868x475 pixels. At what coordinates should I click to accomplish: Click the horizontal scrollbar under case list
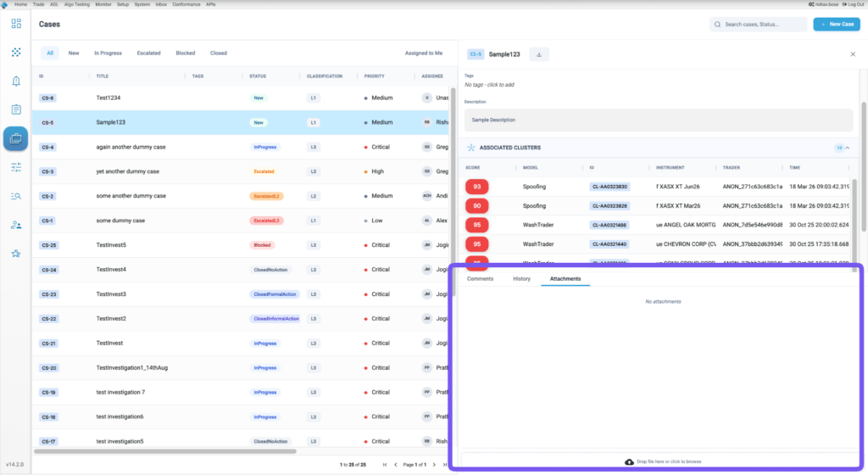click(x=165, y=451)
